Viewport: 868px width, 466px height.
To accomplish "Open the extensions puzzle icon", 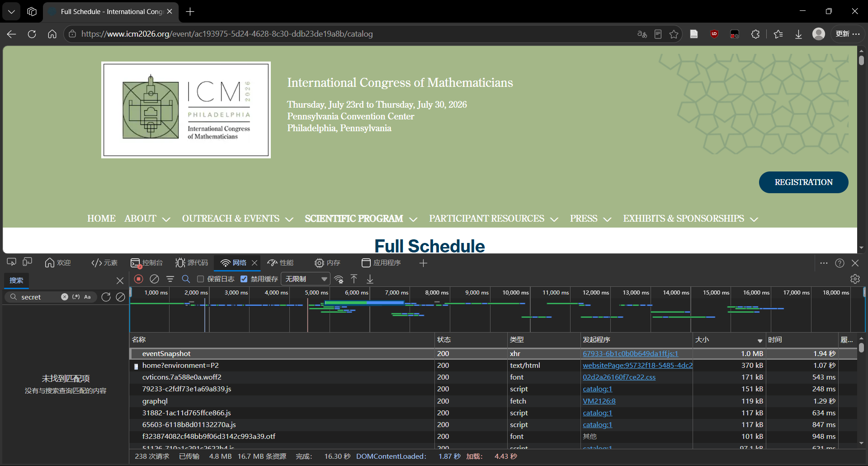I will [x=755, y=34].
